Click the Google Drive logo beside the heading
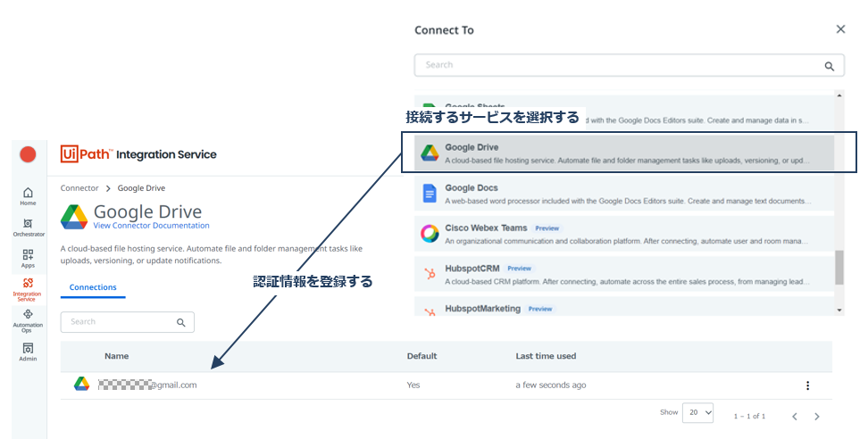The width and height of the screenshot is (868, 439). [x=74, y=217]
